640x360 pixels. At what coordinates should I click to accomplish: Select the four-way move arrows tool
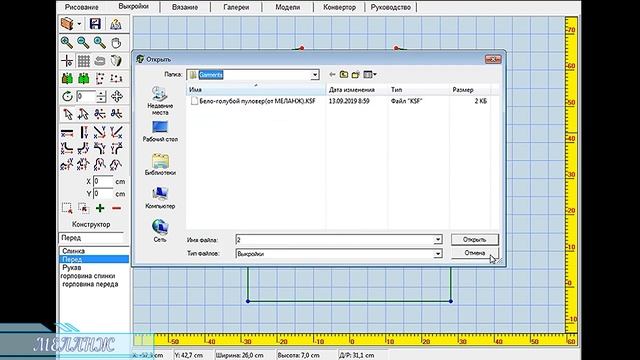click(x=117, y=96)
